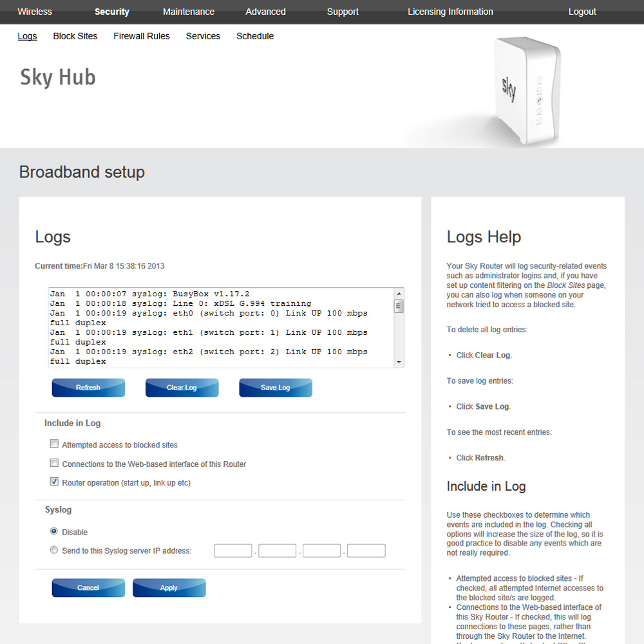This screenshot has height=644, width=644.
Task: Save the log with Save Log
Action: [276, 388]
